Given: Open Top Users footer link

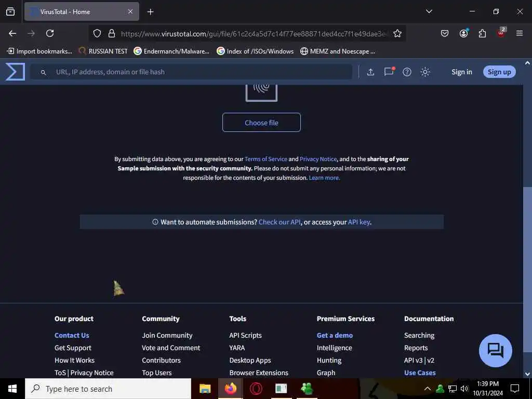Looking at the screenshot, I should click(x=157, y=373).
